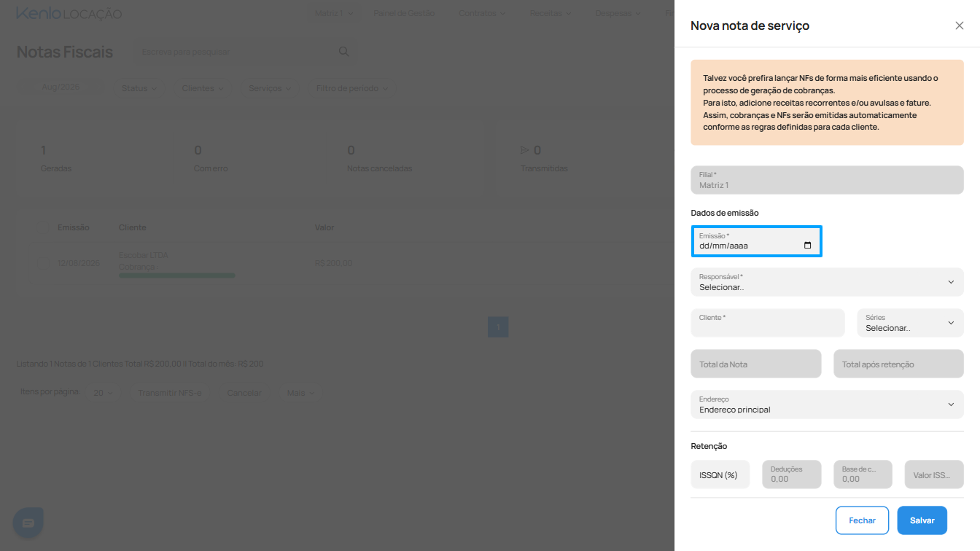Expand the Serviços filter dropdown
980x551 pixels.
270,88
